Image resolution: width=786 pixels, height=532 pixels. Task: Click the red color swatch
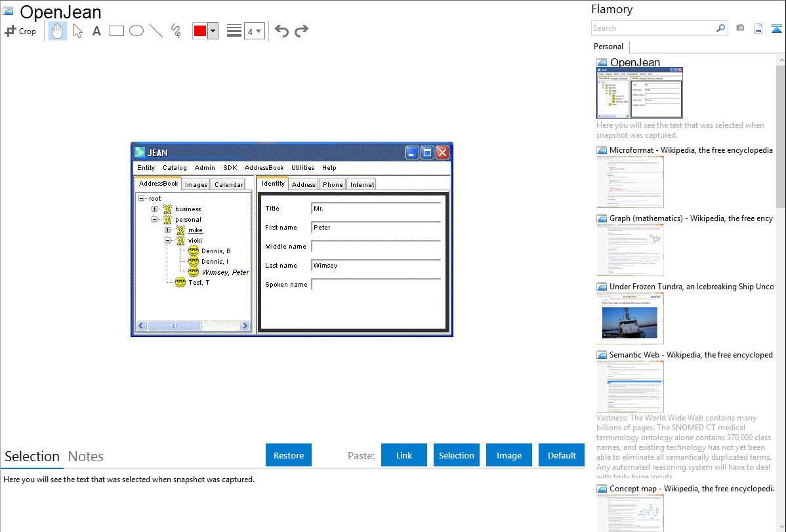pyautogui.click(x=200, y=31)
